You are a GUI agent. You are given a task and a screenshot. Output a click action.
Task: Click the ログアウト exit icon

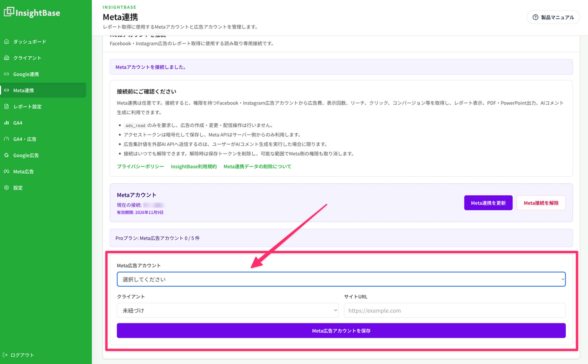[x=5, y=355]
